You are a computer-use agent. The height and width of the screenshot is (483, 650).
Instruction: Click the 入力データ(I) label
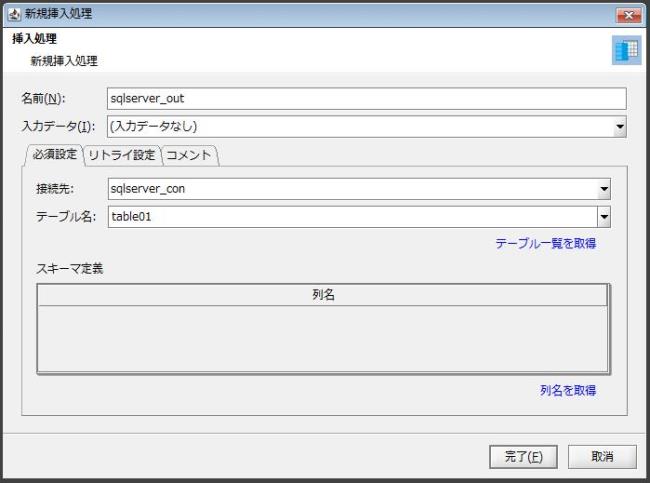pyautogui.click(x=58, y=127)
